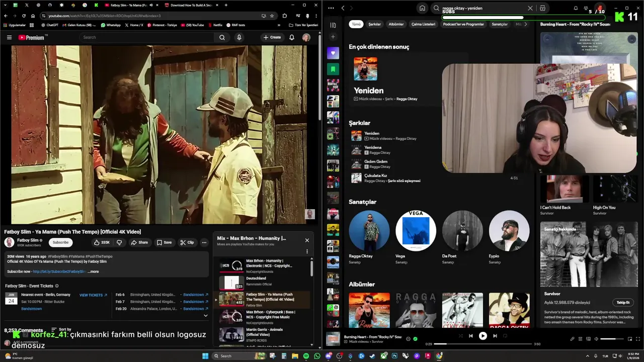Share the YouTube video
This screenshot has height=362, width=644.
[139, 242]
